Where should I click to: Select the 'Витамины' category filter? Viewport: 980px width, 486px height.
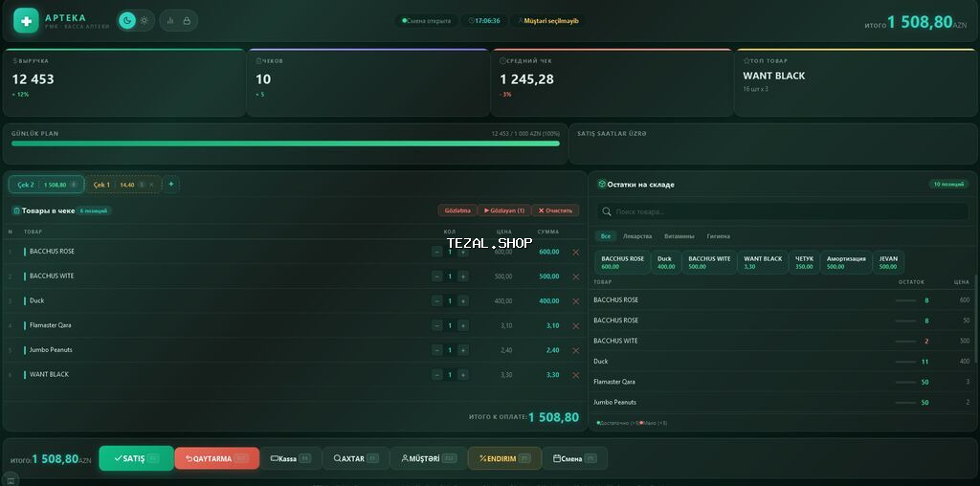(x=679, y=236)
